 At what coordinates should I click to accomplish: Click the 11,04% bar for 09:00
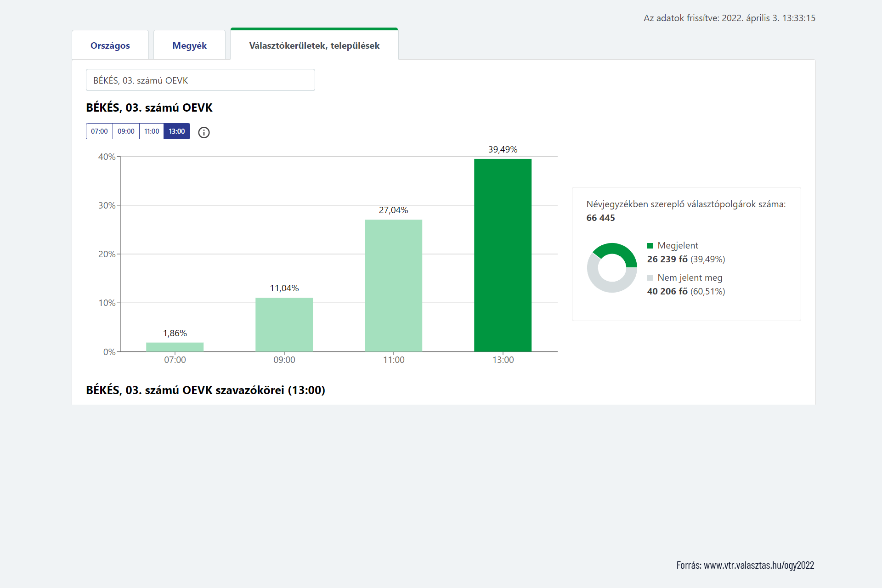(x=284, y=324)
